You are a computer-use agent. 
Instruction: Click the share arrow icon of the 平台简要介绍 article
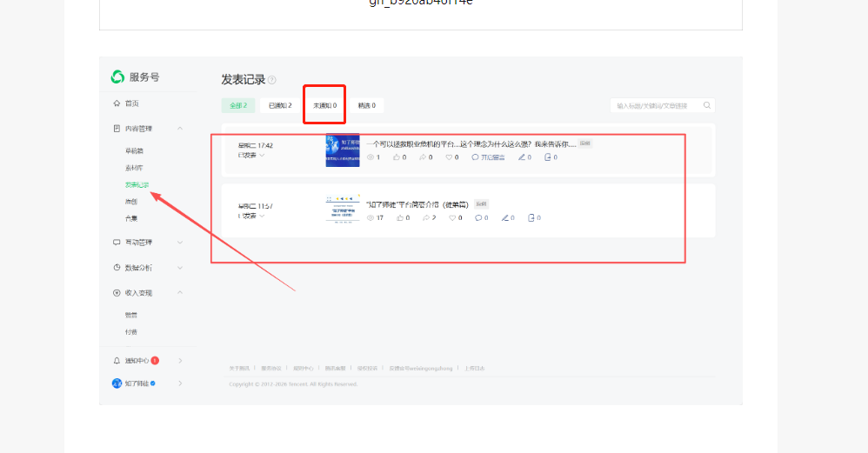point(426,218)
